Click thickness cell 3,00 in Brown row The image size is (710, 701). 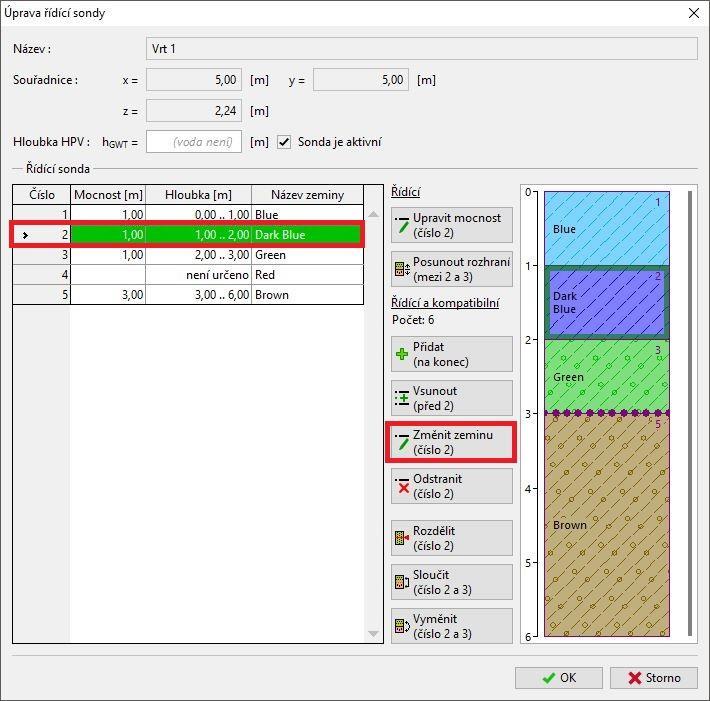click(108, 294)
